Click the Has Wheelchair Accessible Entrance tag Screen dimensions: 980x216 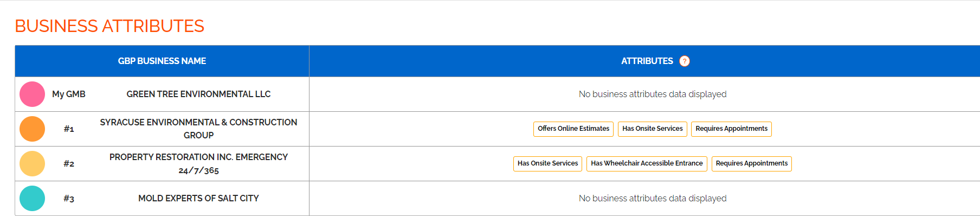point(647,163)
